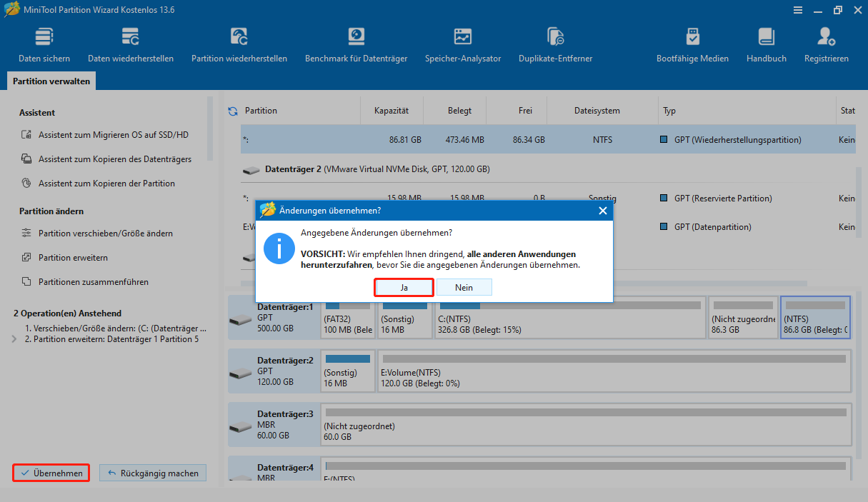Launch Partition wiederherstellen tool
The image size is (868, 502).
click(x=239, y=45)
